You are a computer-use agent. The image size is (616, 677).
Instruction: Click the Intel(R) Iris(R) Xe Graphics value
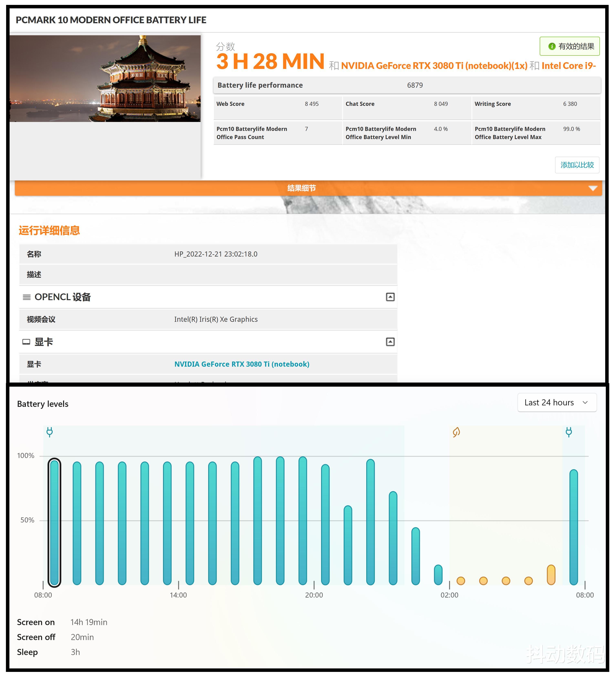pos(216,319)
